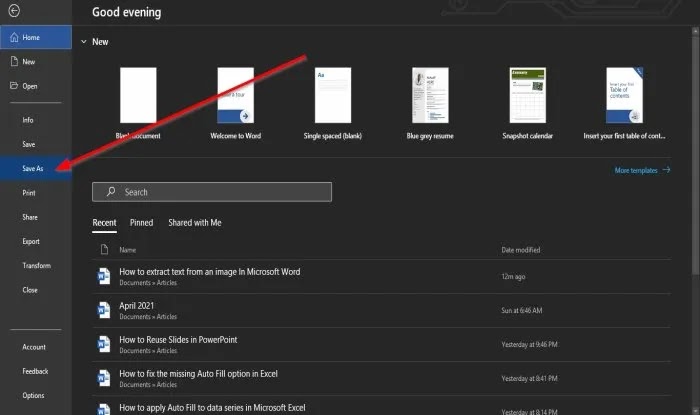700x415 pixels.
Task: Click the New page icon in sidebar
Action: [14, 62]
